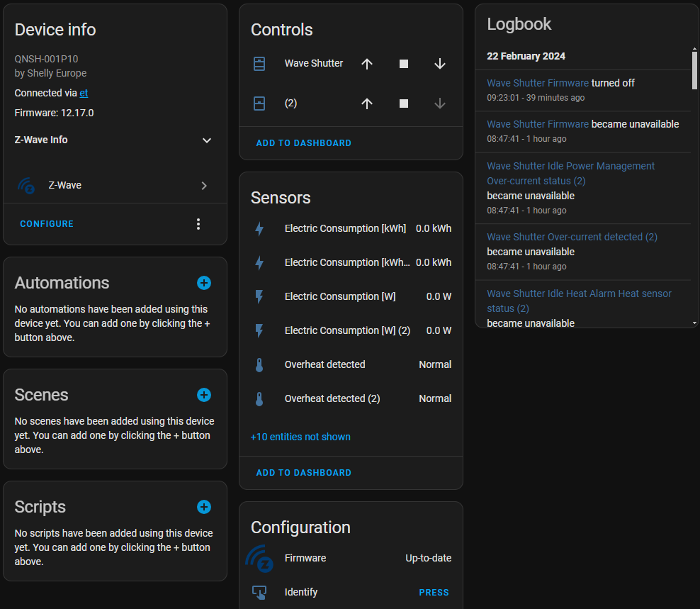Click the Overheat detected (2) thermometer icon
This screenshot has width=700, height=609.
click(259, 398)
